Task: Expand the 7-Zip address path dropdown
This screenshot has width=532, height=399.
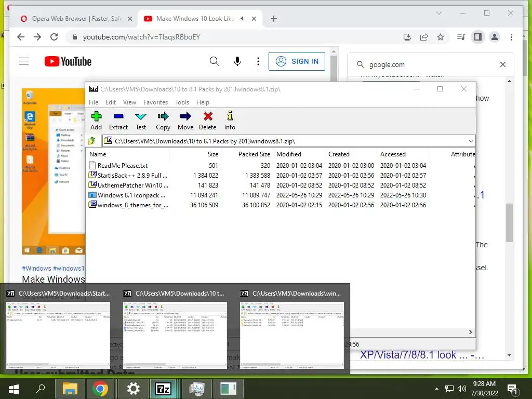Action: pos(471,141)
